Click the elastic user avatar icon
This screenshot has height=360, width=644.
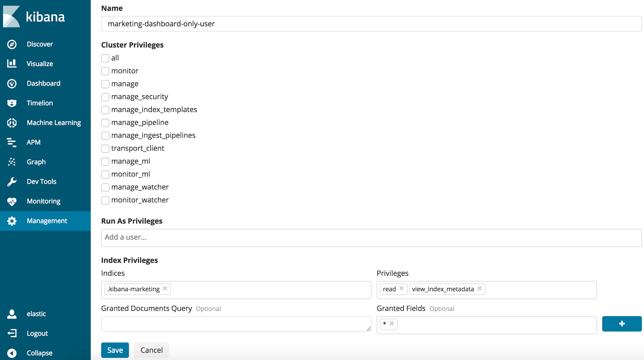(x=12, y=314)
